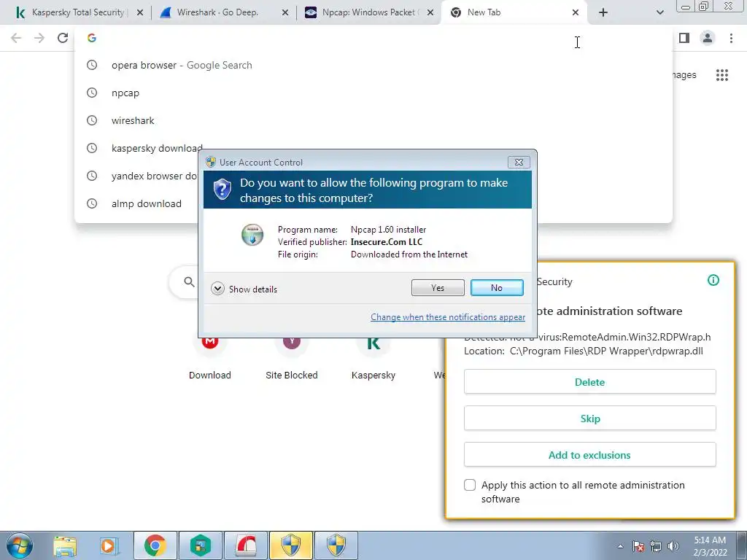Viewport: 747px width, 560px height.
Task: Select wireshark search suggestion
Action: click(x=373, y=120)
